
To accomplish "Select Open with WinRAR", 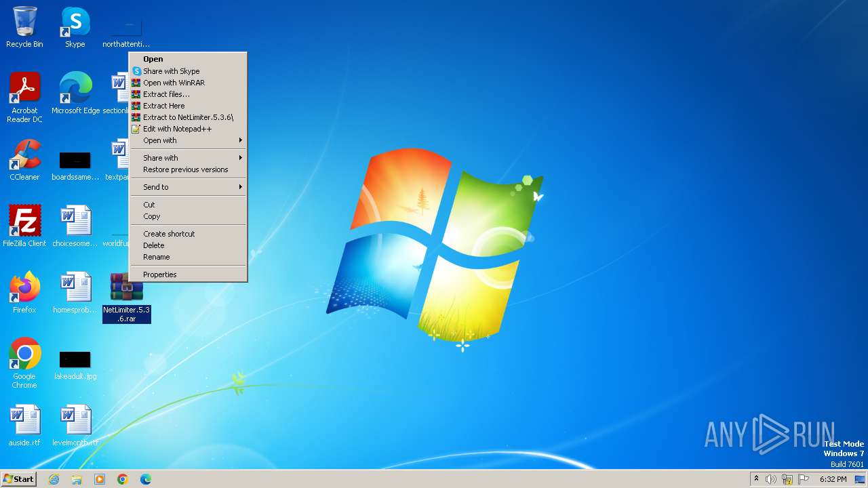I will [x=189, y=83].
